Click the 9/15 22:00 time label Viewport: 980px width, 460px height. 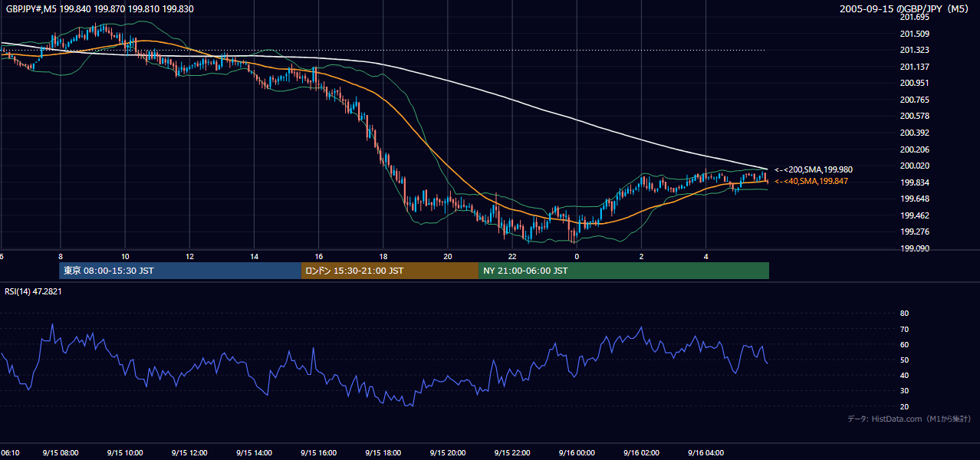(x=511, y=453)
